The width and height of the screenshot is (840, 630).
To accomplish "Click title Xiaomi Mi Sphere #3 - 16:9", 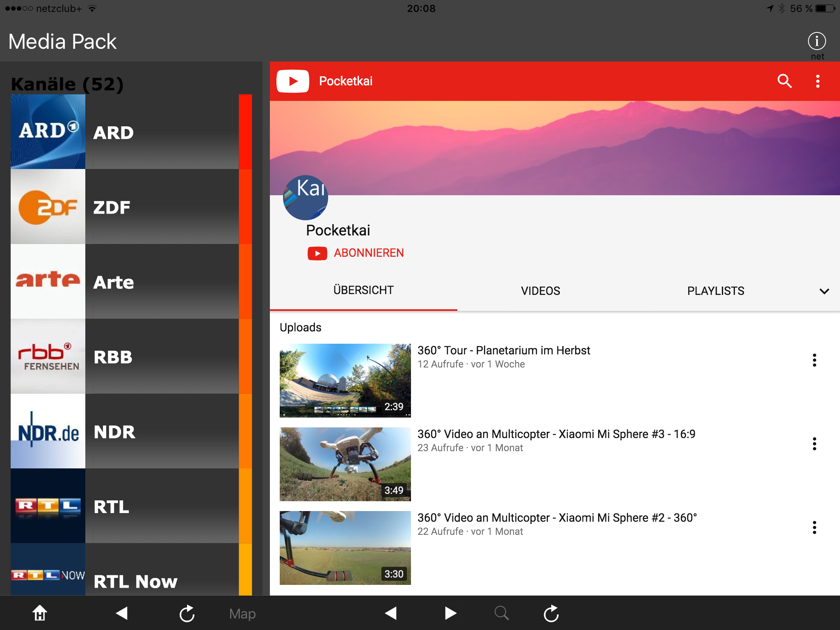I will [x=557, y=434].
